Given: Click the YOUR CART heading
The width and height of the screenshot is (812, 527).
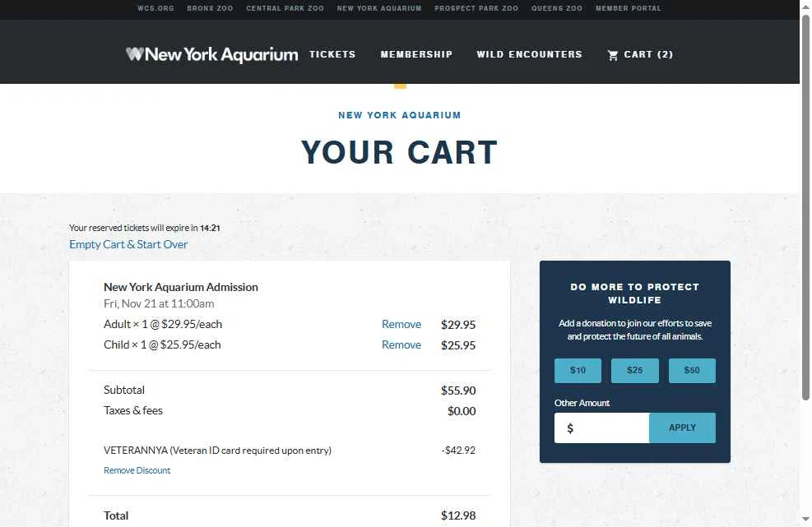Looking at the screenshot, I should pos(399,153).
